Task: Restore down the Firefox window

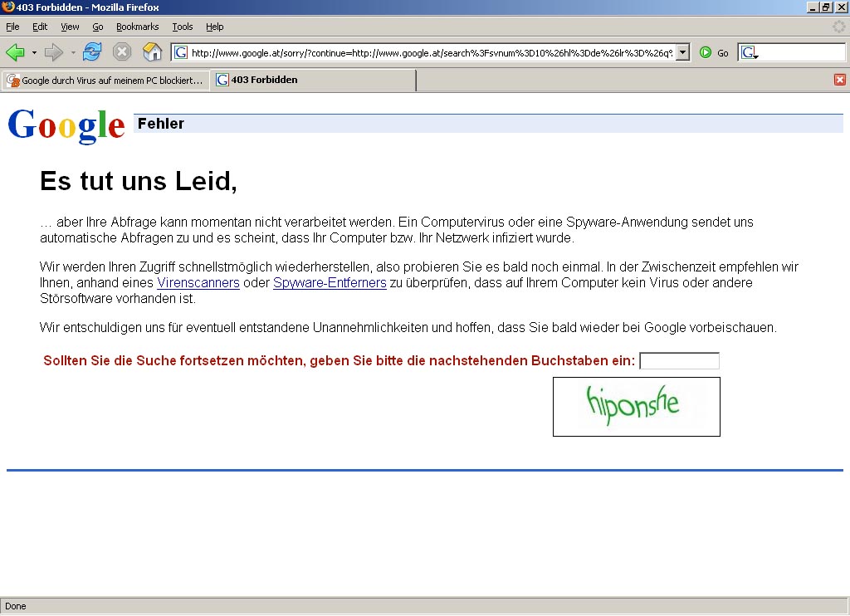Action: point(826,7)
